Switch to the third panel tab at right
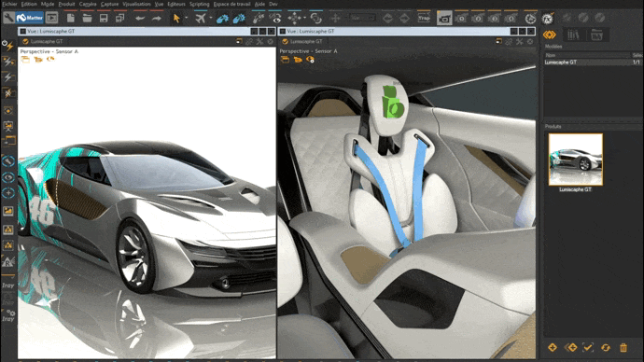This screenshot has width=644, height=362. tap(596, 35)
